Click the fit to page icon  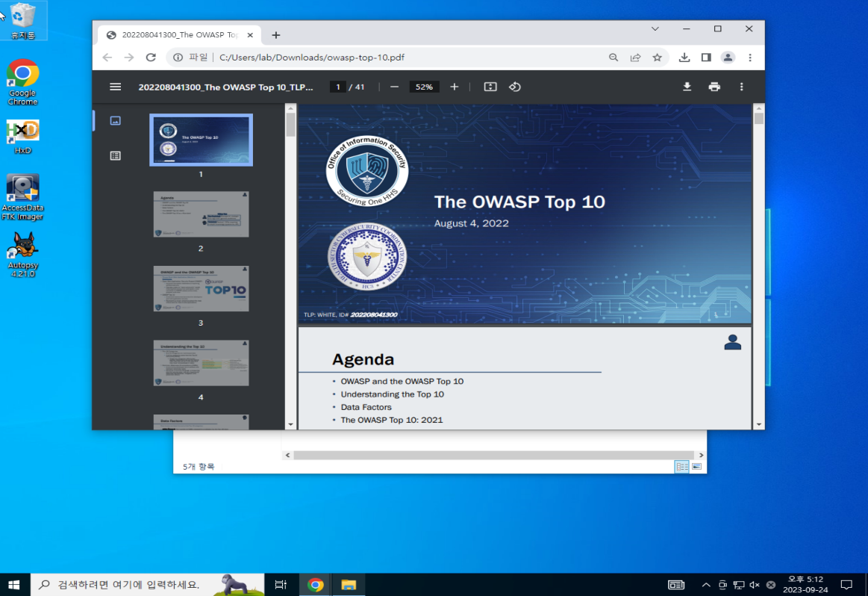[x=490, y=87]
